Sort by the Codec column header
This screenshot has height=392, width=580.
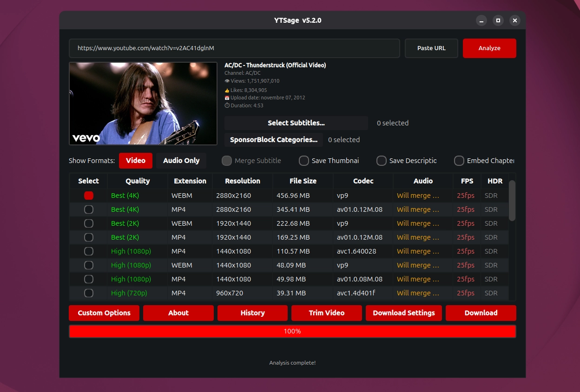(x=363, y=181)
